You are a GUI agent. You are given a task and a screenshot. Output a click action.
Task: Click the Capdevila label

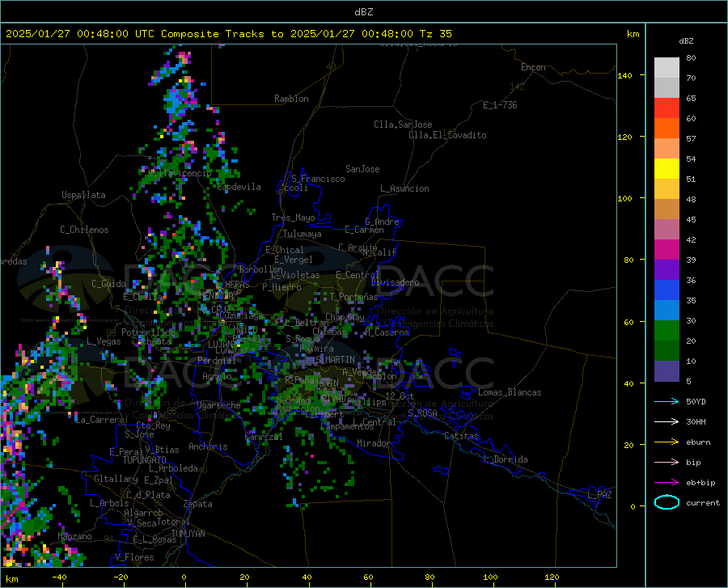click(239, 187)
